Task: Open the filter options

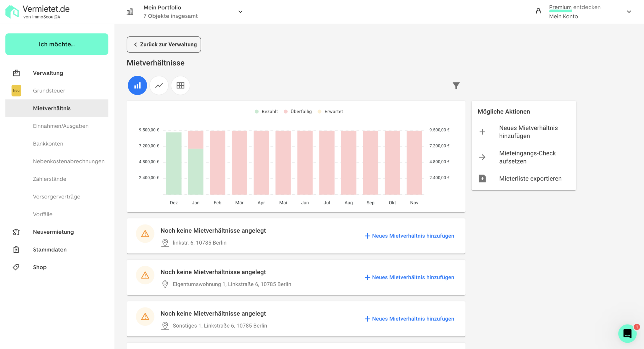Action: point(456,86)
